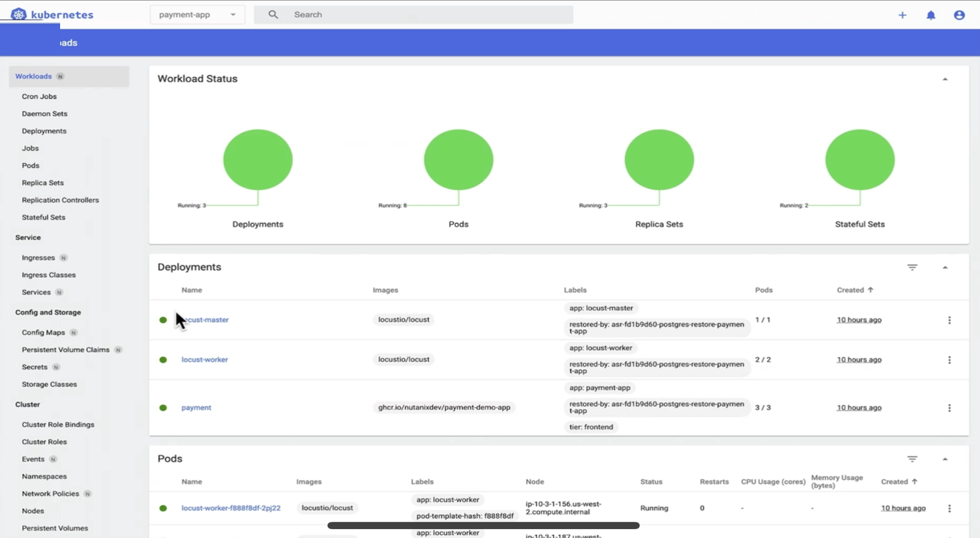Screen dimensions: 980x538
Task: Open Network Policies in the sidebar
Action: [51, 494]
